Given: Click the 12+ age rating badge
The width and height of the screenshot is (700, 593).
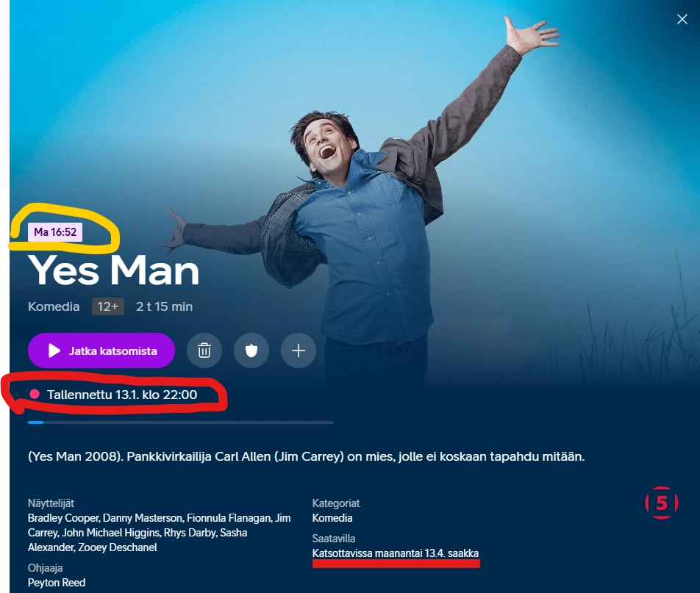Looking at the screenshot, I should pos(108,306).
